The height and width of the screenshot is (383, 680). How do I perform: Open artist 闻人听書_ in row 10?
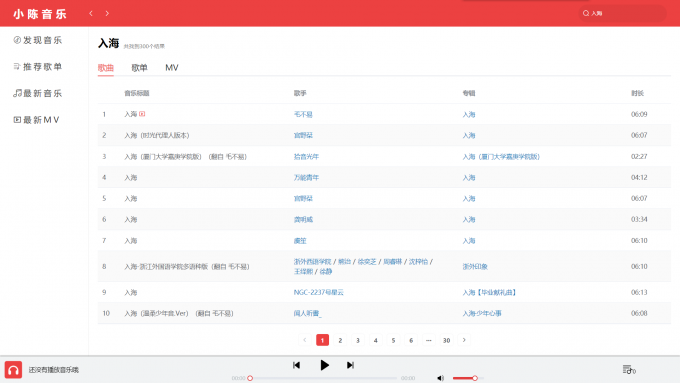click(307, 313)
